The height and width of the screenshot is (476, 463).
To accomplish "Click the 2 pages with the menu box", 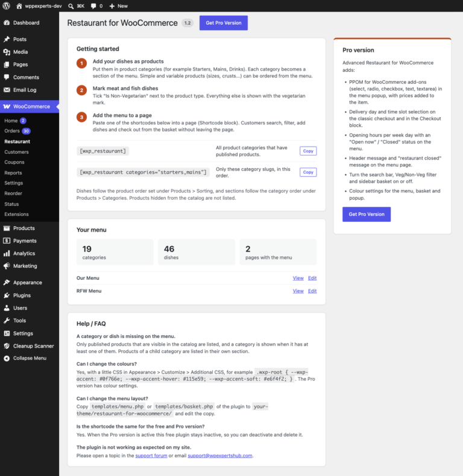I will tap(278, 252).
